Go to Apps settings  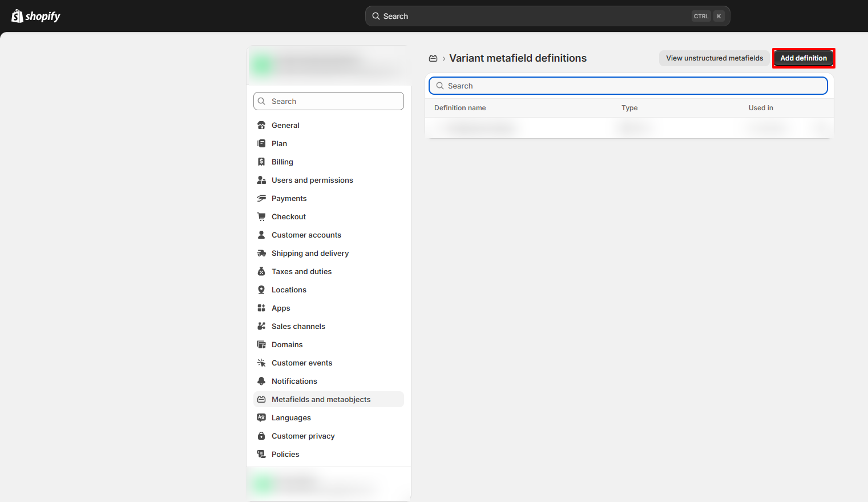point(329,308)
